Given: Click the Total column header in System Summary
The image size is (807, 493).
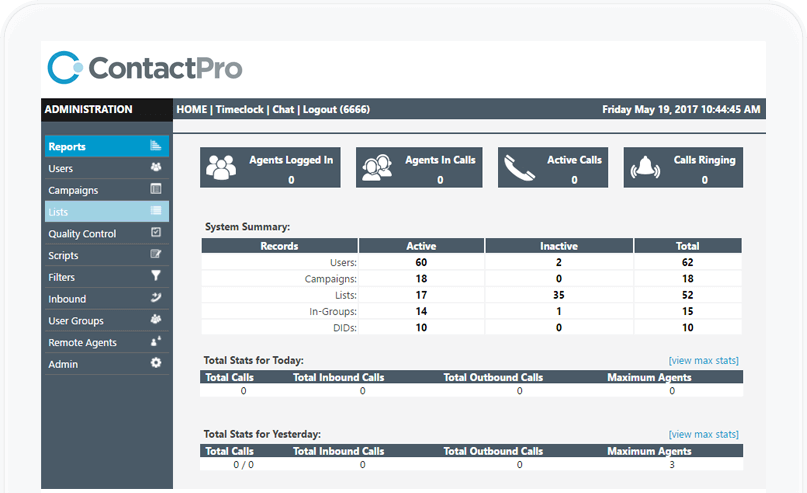Looking at the screenshot, I should point(688,245).
